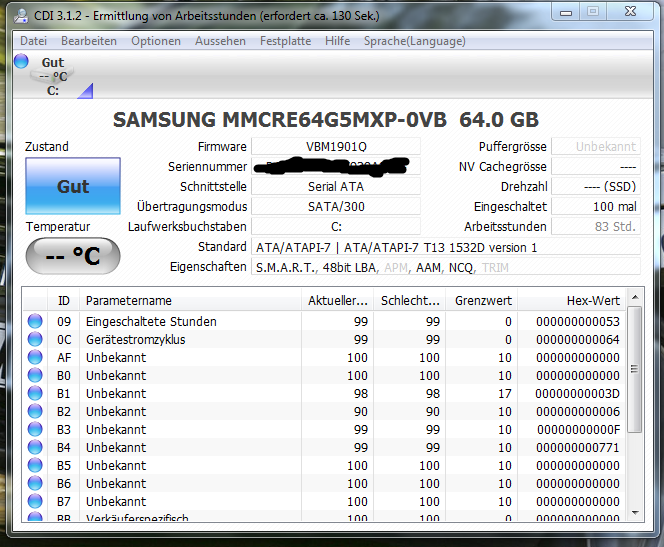This screenshot has width=664, height=547.
Task: Click status orb of row 09
Action: (x=35, y=321)
